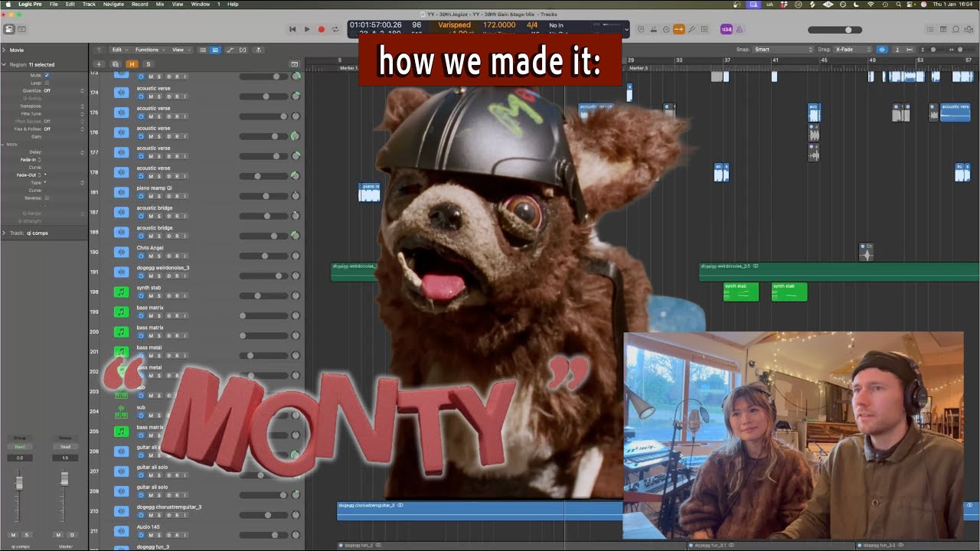Toggle the Hide tracks H button
Viewport: 980px width, 551px height.
tap(132, 64)
